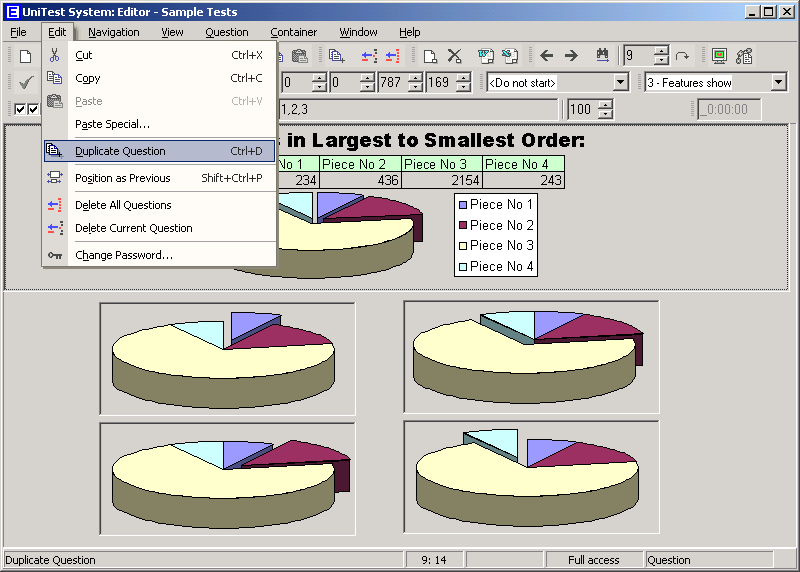800x572 pixels.
Task: Open the Help menu
Action: point(410,32)
